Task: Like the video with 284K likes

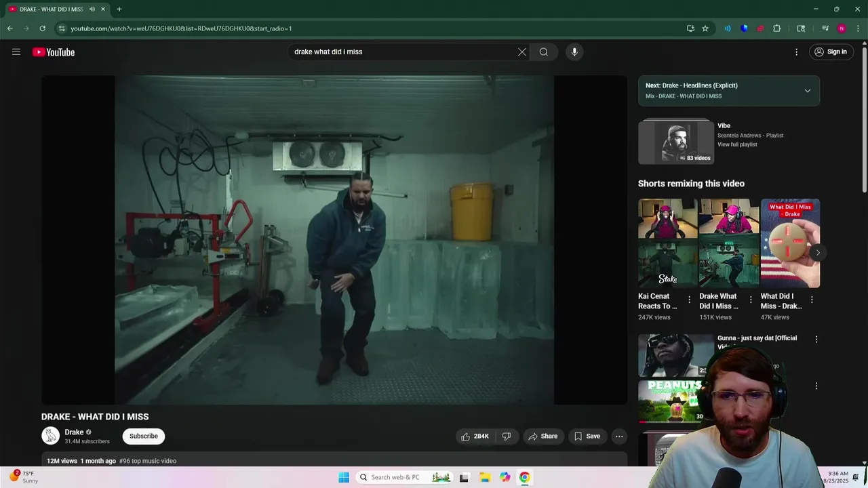Action: (475, 436)
